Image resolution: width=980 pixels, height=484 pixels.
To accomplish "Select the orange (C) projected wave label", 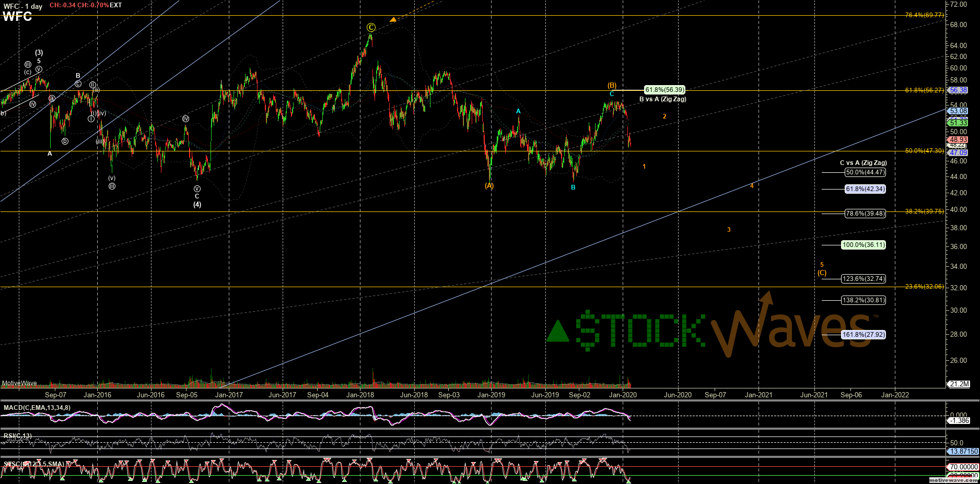I will point(822,273).
